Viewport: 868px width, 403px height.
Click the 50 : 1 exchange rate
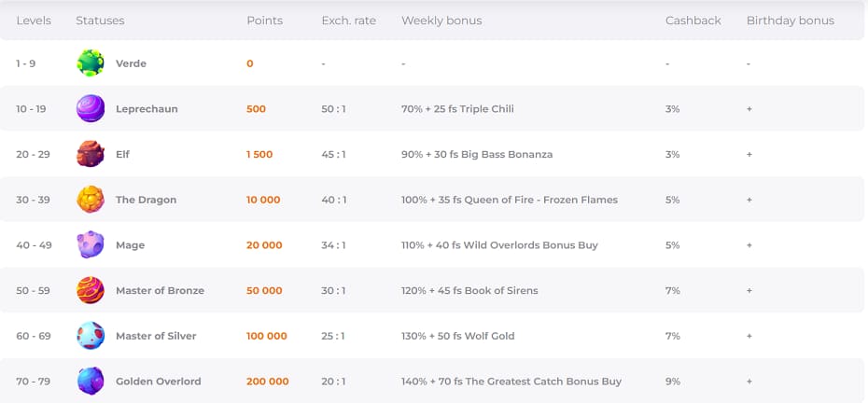click(333, 109)
